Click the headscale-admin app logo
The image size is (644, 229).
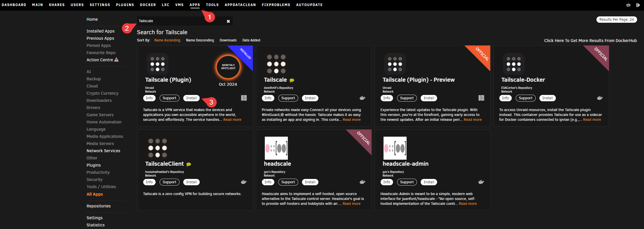[395, 148]
